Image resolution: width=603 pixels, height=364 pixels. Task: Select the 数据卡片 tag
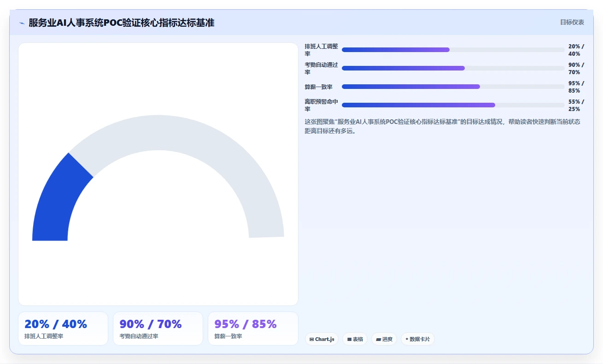417,339
